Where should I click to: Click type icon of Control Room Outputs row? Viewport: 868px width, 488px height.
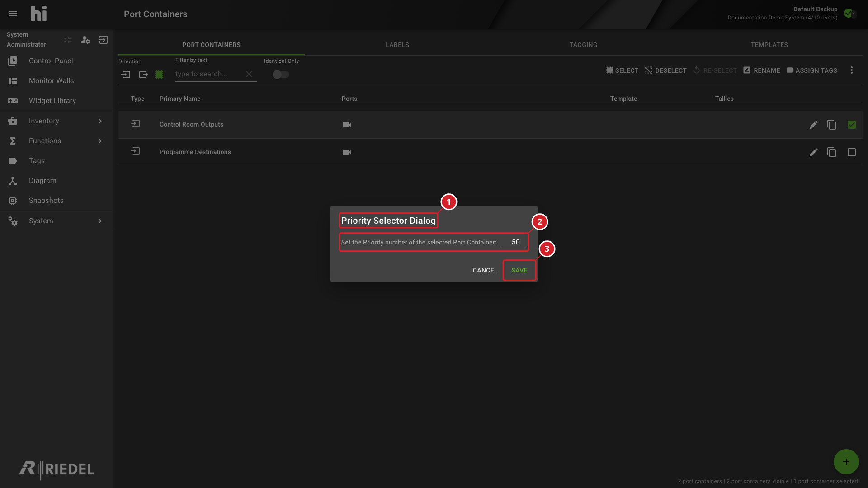[x=135, y=123]
